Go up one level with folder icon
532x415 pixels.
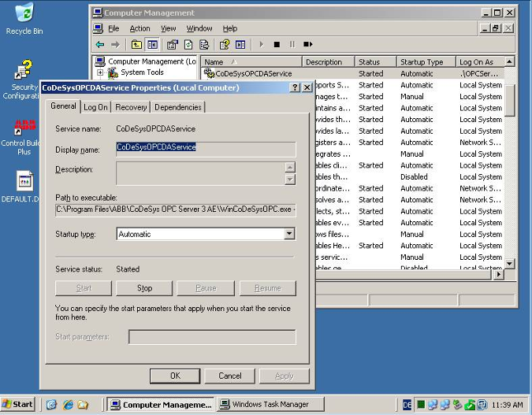tap(136, 44)
